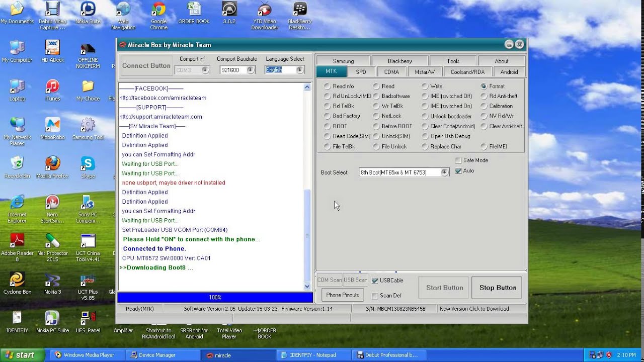Launch Nokia Suite desktop icon

(x=88, y=14)
